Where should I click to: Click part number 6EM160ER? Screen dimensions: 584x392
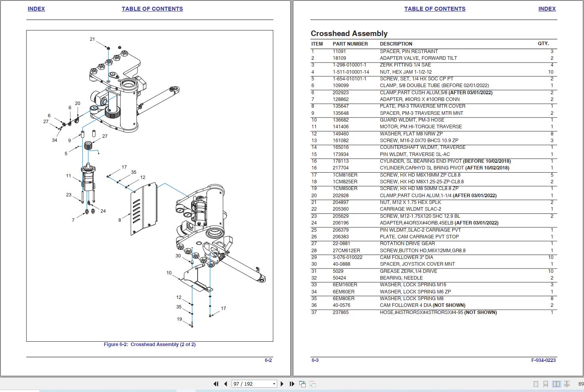[x=345, y=285]
